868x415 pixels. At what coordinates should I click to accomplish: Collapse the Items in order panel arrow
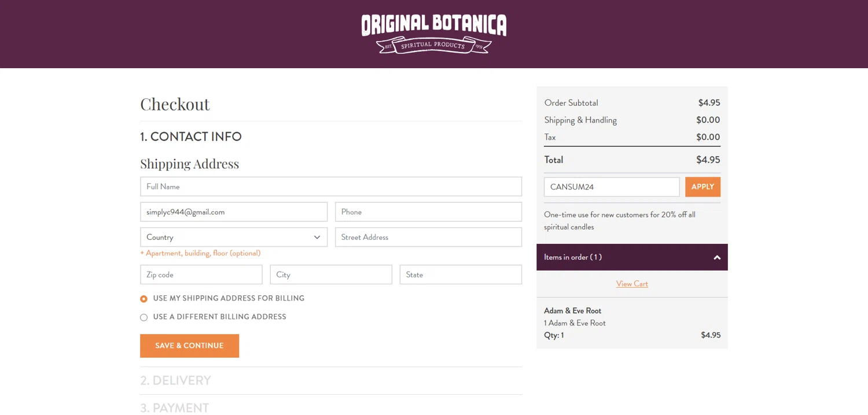(x=717, y=257)
